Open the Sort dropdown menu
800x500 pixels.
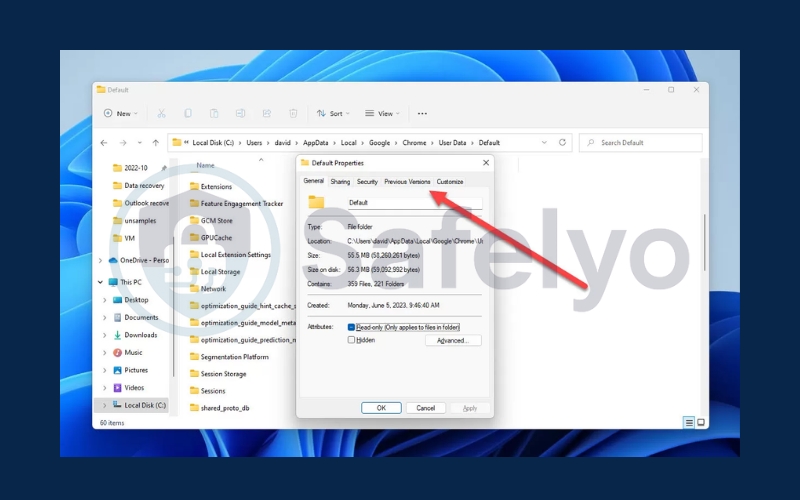(x=333, y=113)
